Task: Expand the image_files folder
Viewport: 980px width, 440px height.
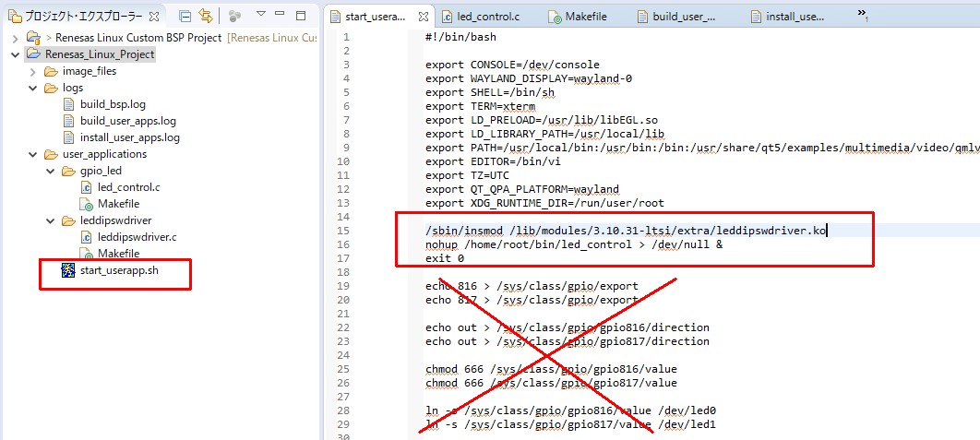Action: (x=33, y=71)
